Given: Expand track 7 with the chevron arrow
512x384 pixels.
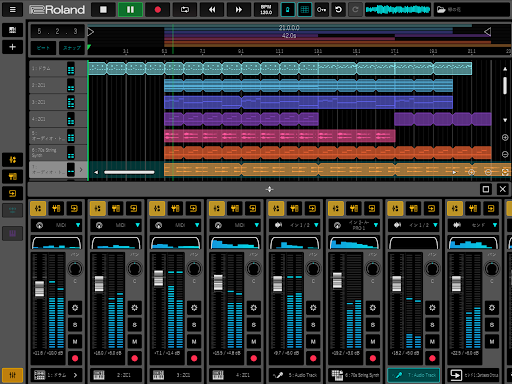Looking at the screenshot, I should 81,170.
